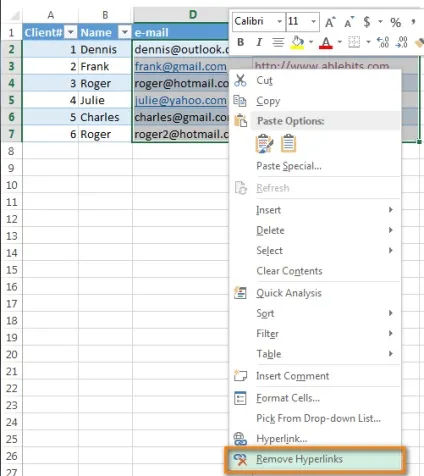This screenshot has height=476, width=424.
Task: Open the Calibri font name dropdown
Action: coord(280,22)
